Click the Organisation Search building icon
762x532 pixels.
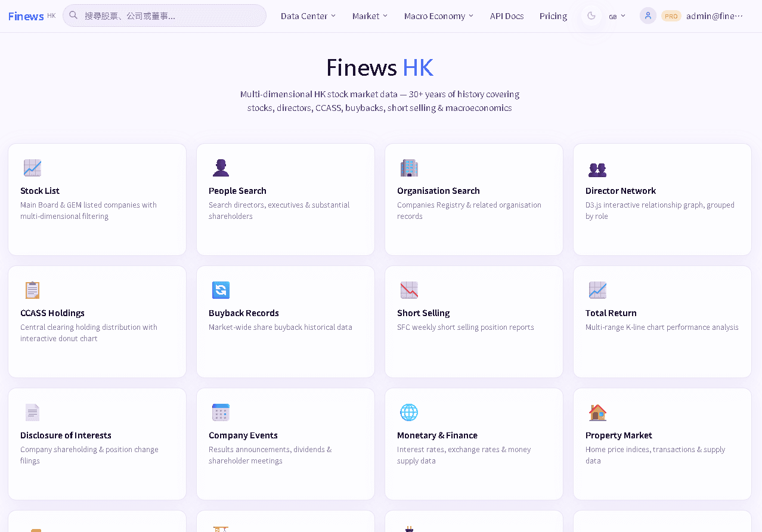(x=409, y=168)
